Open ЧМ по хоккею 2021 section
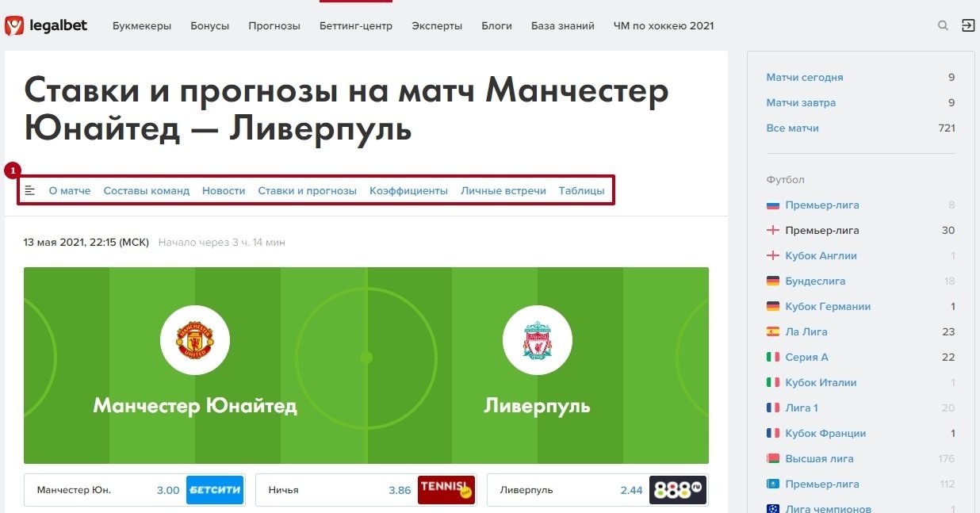980x513 pixels. pyautogui.click(x=664, y=25)
